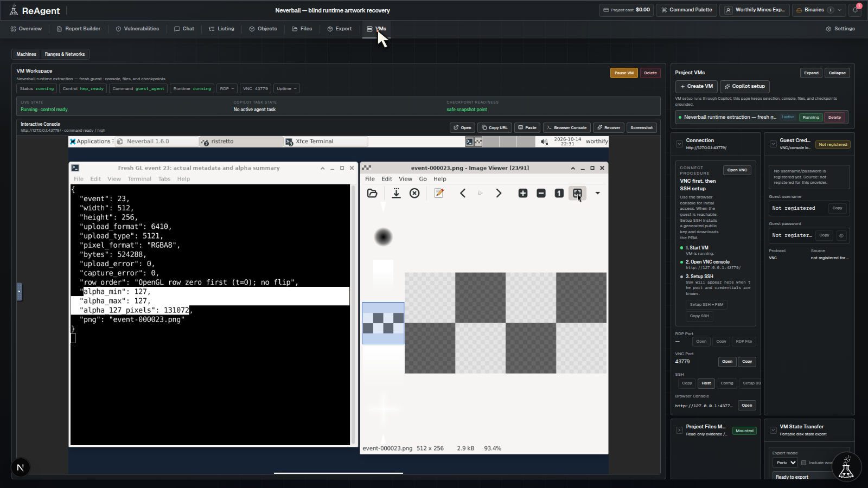Tick the Include checkbox in VM State Transfer
The height and width of the screenshot is (488, 868).
pos(803,463)
